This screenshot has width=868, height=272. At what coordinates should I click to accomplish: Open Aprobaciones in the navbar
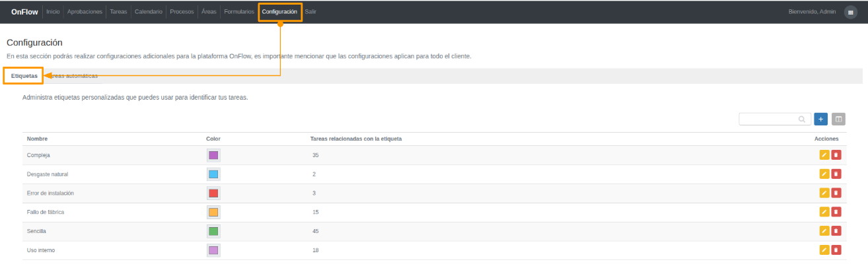[85, 12]
